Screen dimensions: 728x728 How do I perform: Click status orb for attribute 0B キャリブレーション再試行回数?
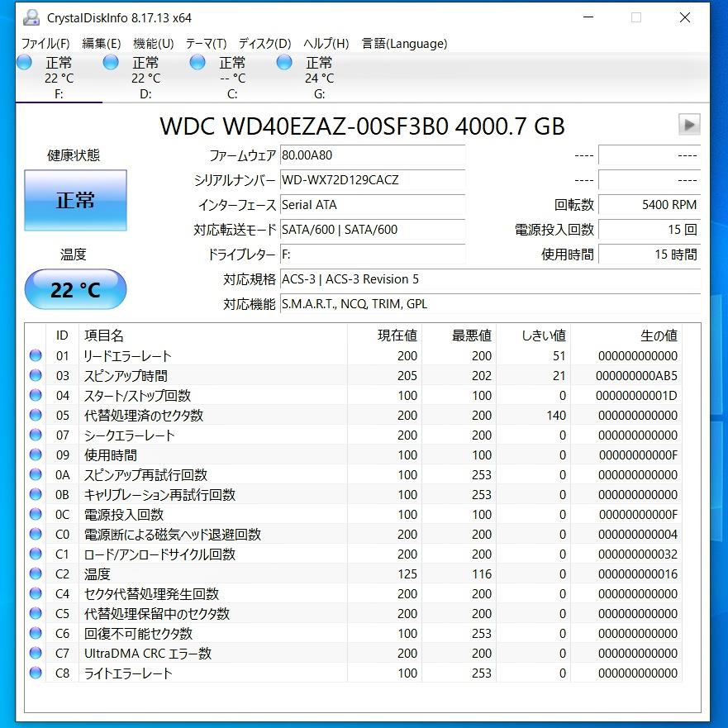point(36,494)
